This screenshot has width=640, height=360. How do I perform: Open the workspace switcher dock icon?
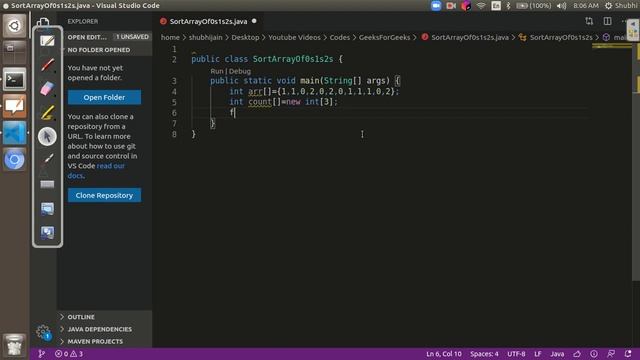[14, 53]
